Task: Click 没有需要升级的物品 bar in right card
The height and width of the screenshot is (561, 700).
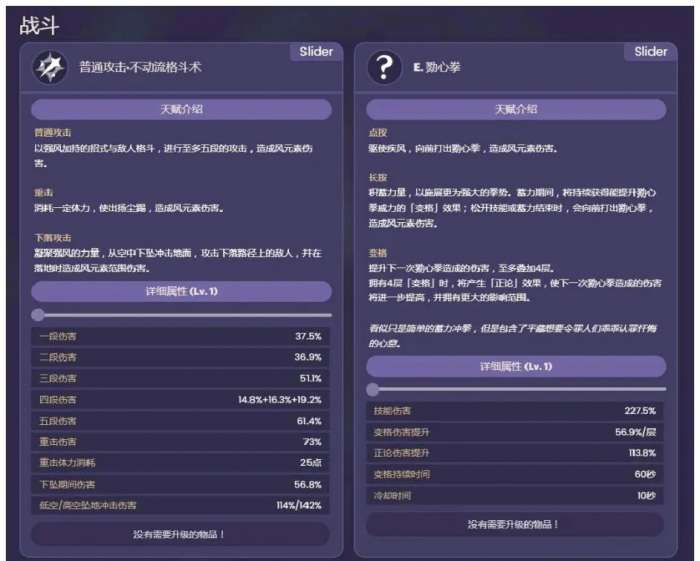Action: click(515, 524)
